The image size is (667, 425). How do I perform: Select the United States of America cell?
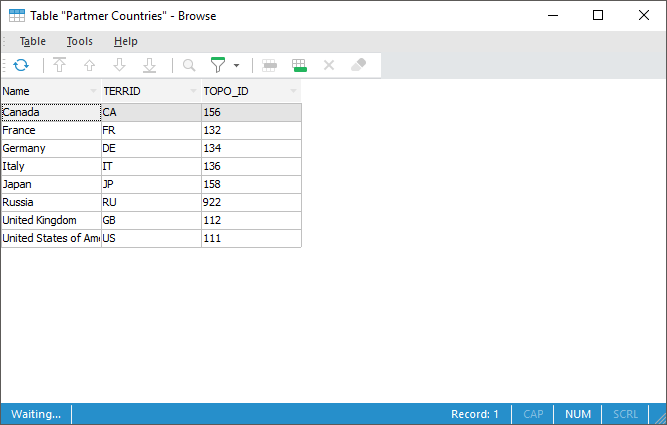[x=51, y=238]
